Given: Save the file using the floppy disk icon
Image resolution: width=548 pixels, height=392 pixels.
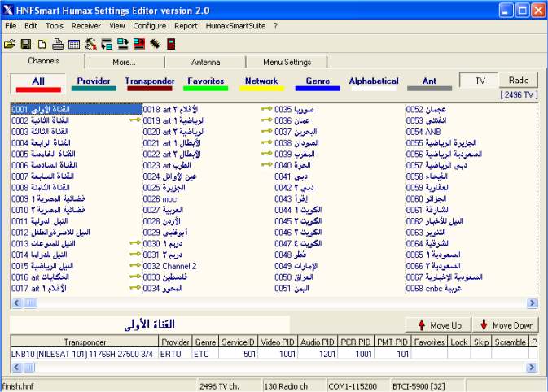Looking at the screenshot, I should coord(25,45).
